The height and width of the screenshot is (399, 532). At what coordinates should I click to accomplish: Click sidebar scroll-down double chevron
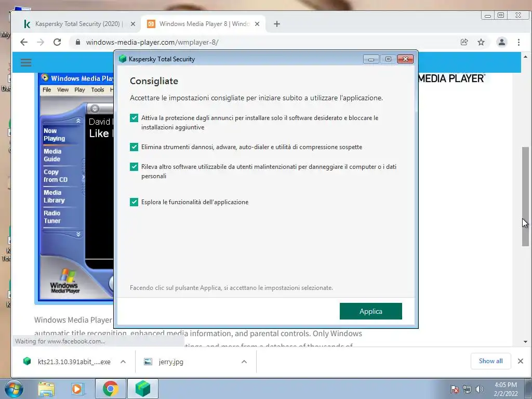[78, 234]
